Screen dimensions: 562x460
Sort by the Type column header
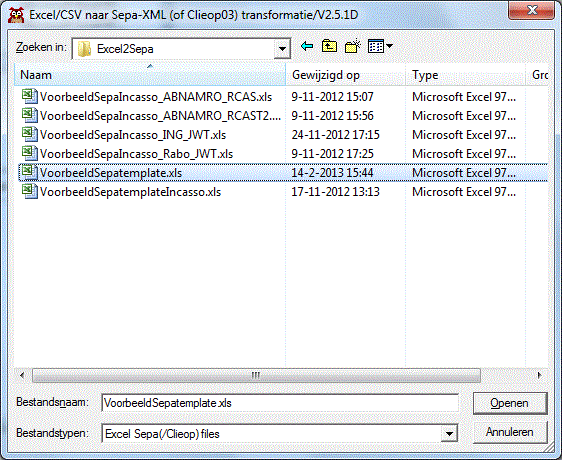pyautogui.click(x=465, y=75)
